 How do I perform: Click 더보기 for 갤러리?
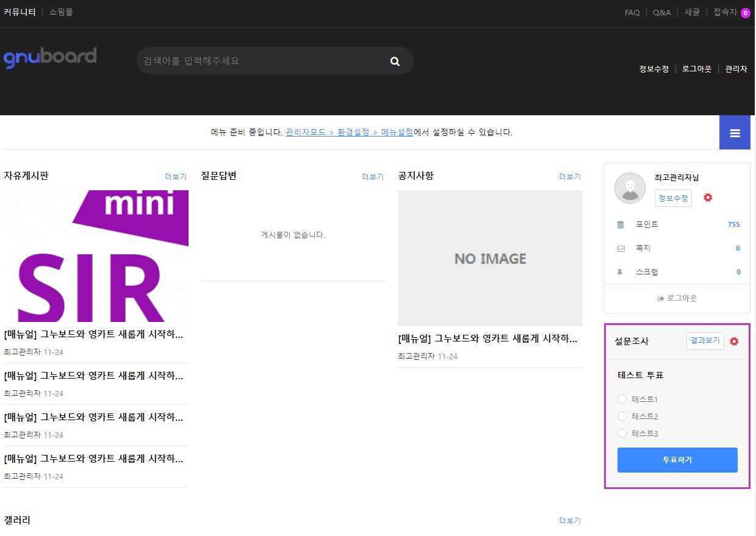click(570, 521)
